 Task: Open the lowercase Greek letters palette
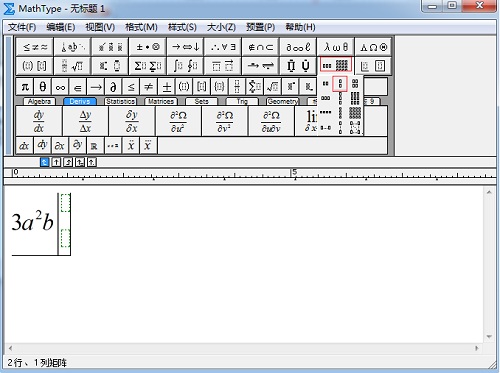click(336, 47)
